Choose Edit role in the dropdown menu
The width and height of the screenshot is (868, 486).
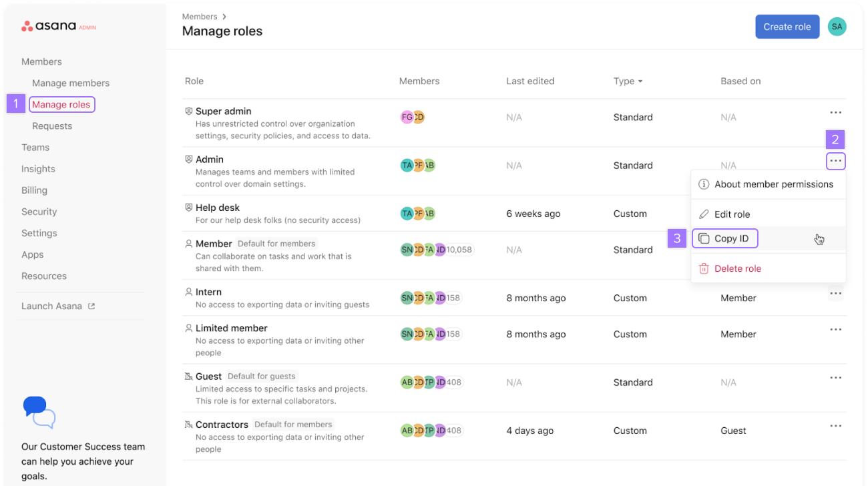tap(732, 214)
